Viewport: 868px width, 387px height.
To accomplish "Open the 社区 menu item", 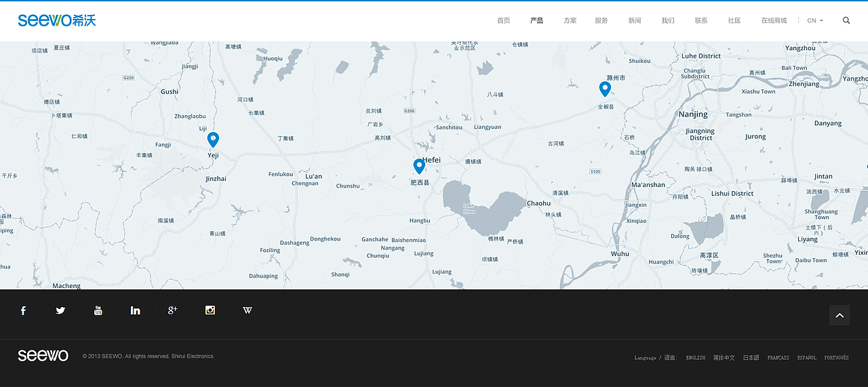I will coord(734,20).
